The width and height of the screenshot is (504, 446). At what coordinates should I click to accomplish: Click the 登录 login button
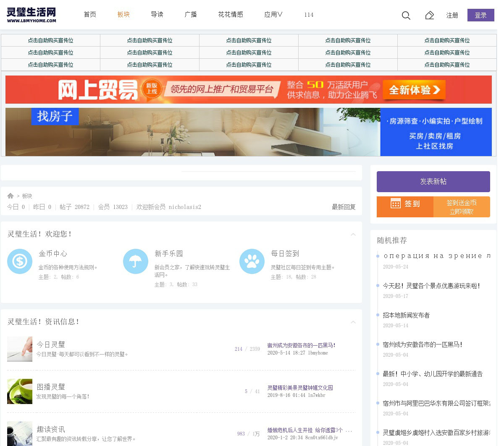tap(480, 15)
